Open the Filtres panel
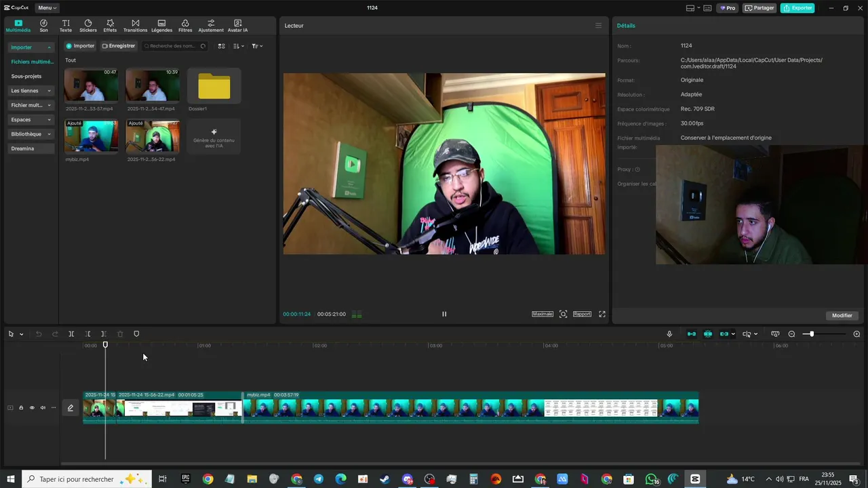868x488 pixels. click(185, 26)
